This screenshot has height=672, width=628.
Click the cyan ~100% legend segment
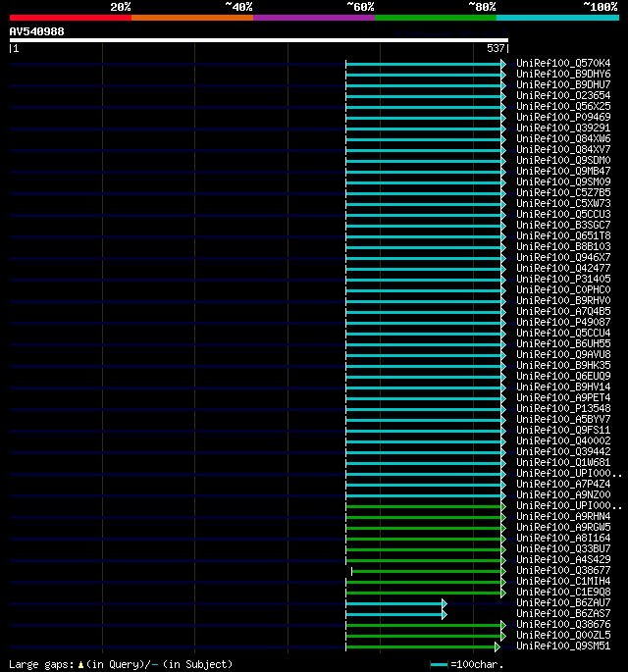point(557,18)
